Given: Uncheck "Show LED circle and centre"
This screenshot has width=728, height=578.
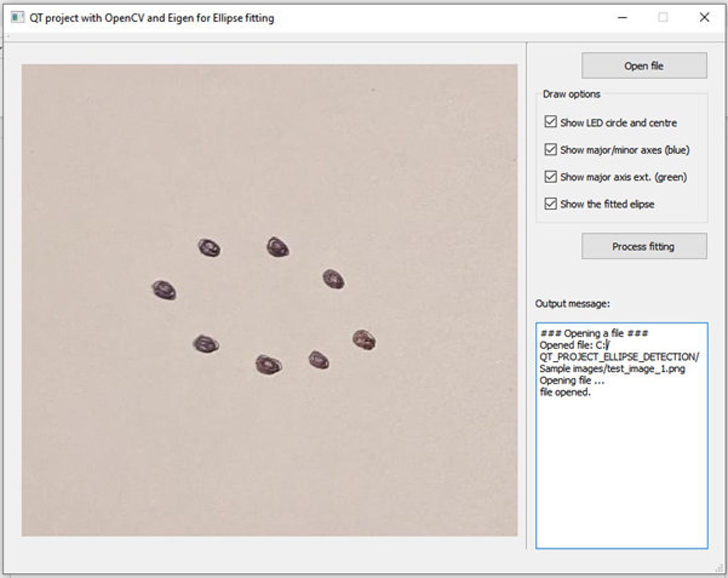Looking at the screenshot, I should point(550,123).
